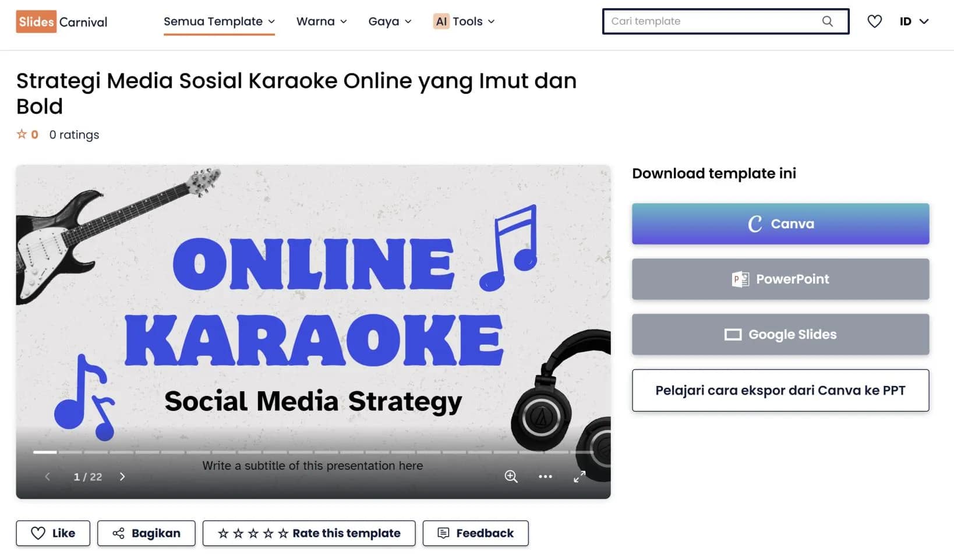Rate one star on Rate this template
The width and height of the screenshot is (954, 560).
[223, 533]
